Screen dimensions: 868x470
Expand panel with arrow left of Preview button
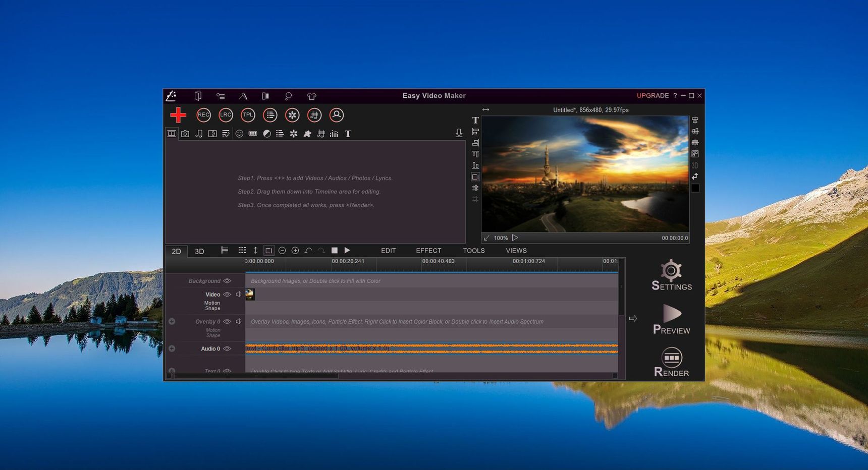(633, 318)
